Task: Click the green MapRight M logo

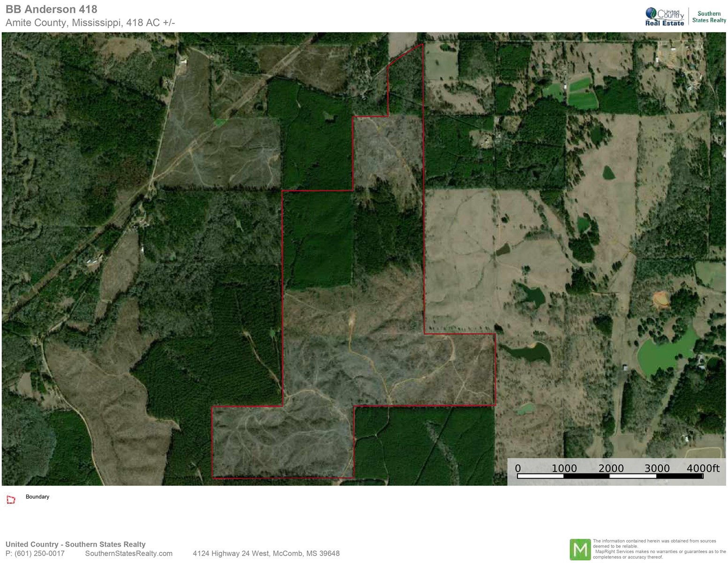Action: 580,549
